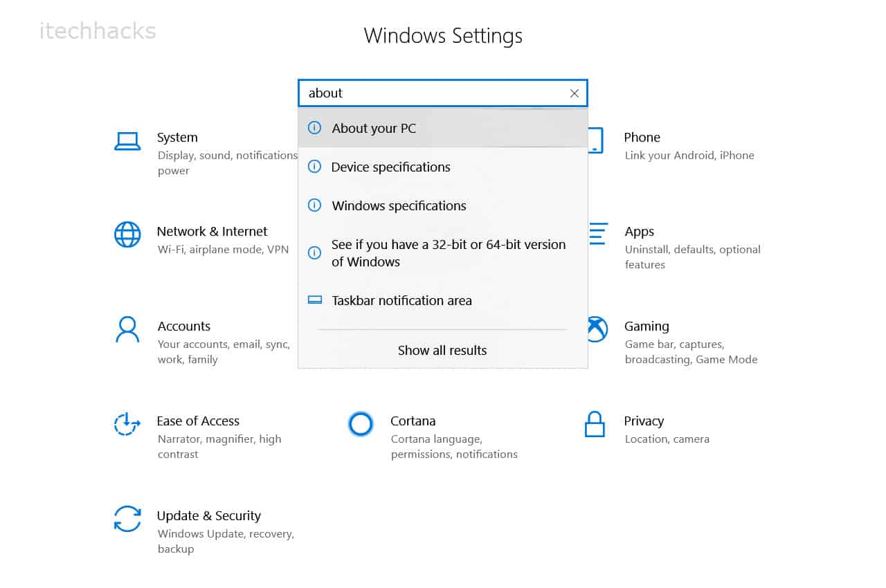Click 'Your accounts, email, sync, work, family' text

tap(224, 352)
